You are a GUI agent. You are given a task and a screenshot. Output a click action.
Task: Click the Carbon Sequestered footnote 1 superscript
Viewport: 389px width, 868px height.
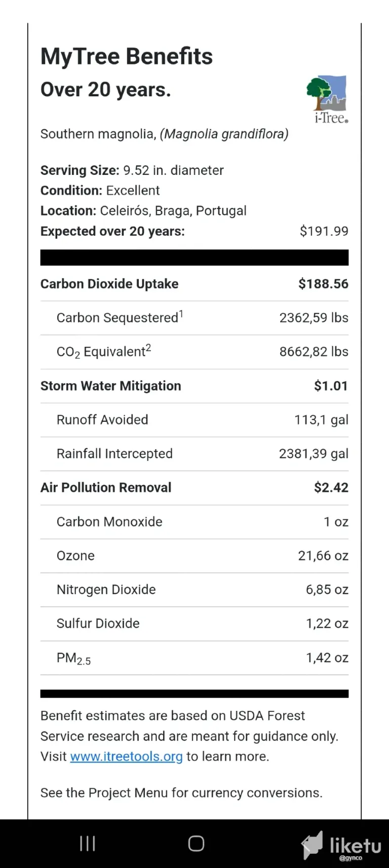point(181,314)
